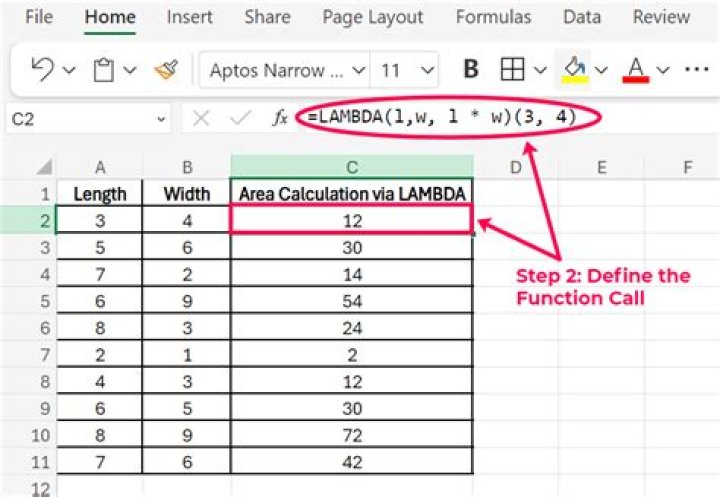Open the font size 11 dropdown
This screenshot has width=720, height=497.
(427, 70)
